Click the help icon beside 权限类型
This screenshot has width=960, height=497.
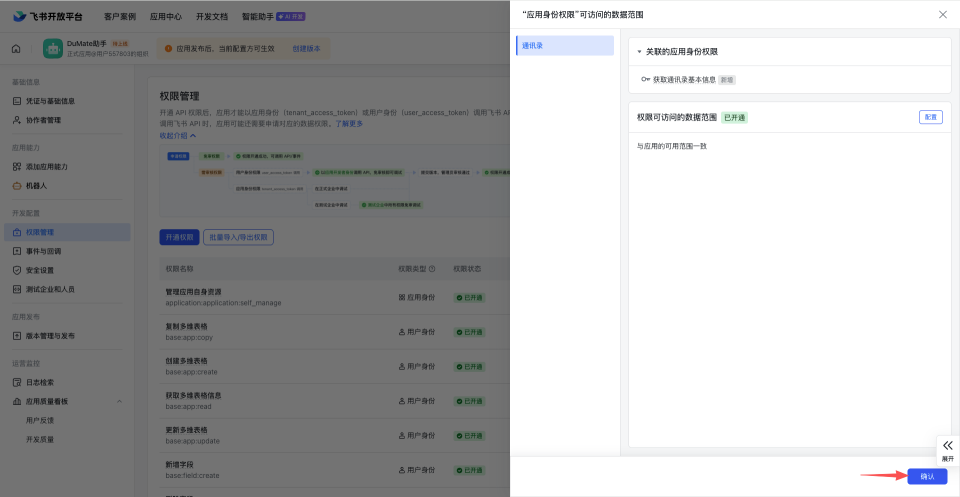[433, 269]
